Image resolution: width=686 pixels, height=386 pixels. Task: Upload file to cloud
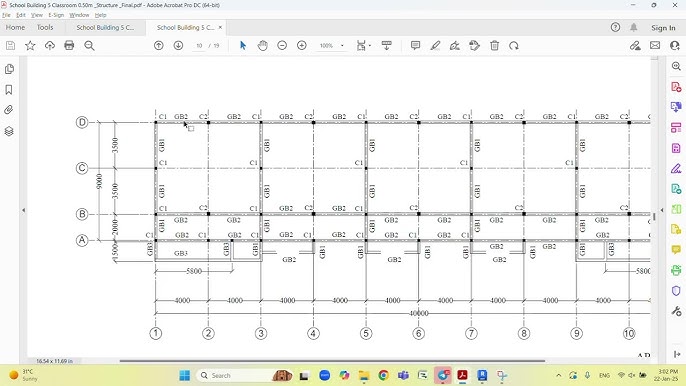click(x=50, y=46)
